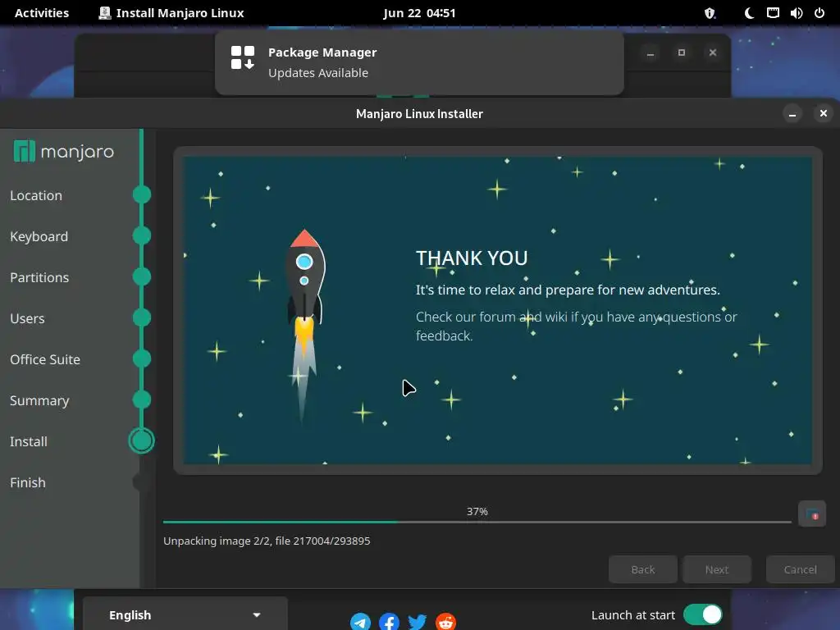Toggle the installation log view button
840x630 pixels.
(811, 514)
